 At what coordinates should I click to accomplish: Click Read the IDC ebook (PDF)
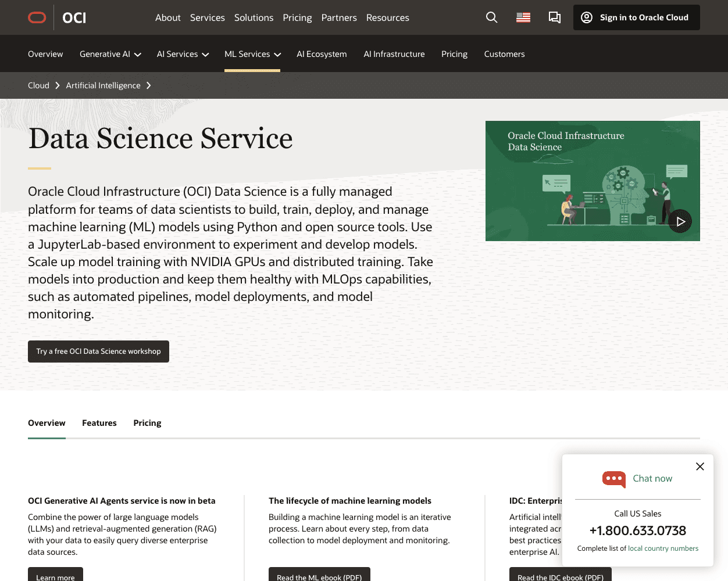561,575
